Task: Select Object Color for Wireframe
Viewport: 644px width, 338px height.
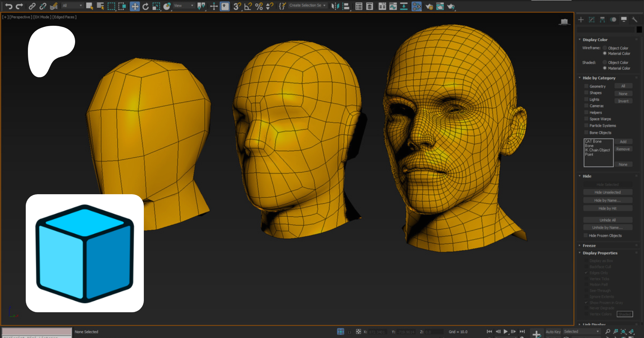Action: [x=605, y=48]
